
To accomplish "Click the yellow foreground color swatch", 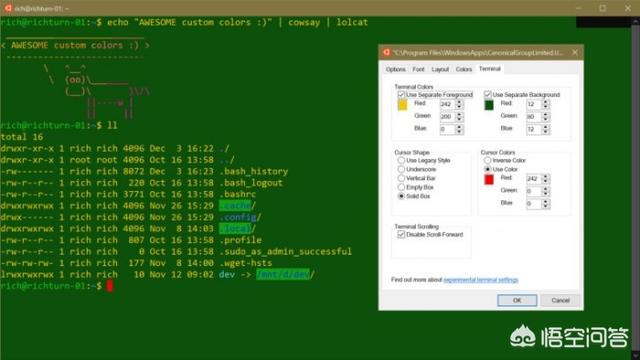I will (x=402, y=105).
